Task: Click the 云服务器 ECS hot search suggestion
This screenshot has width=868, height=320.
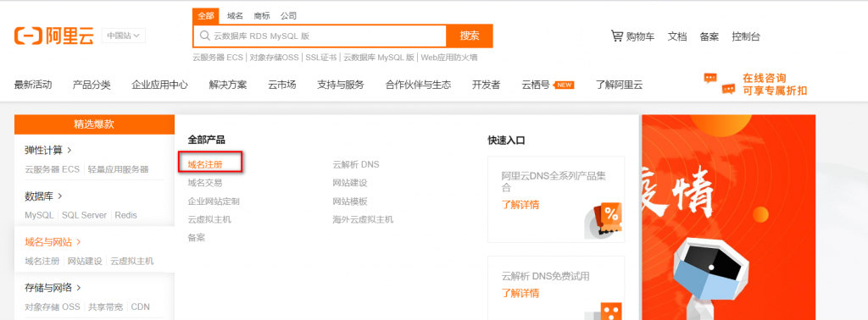Action: (x=218, y=57)
